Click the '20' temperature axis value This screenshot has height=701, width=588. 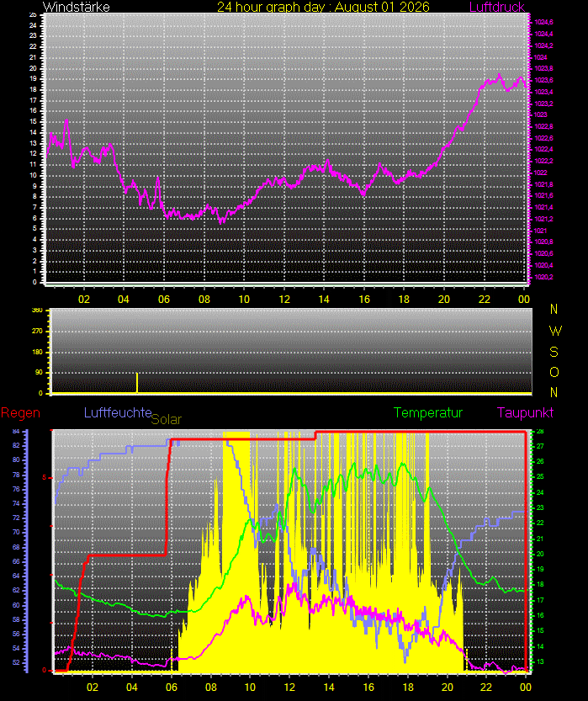[540, 554]
